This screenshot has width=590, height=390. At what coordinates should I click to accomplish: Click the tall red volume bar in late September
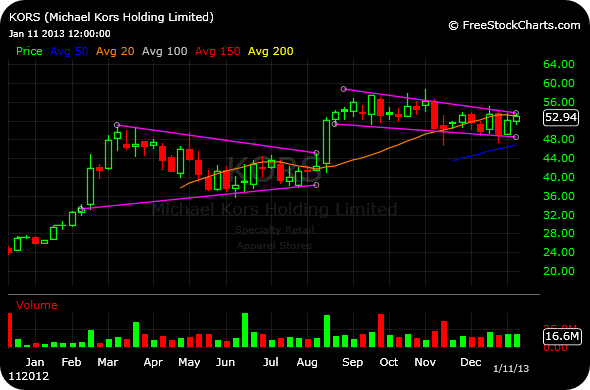pos(381,331)
